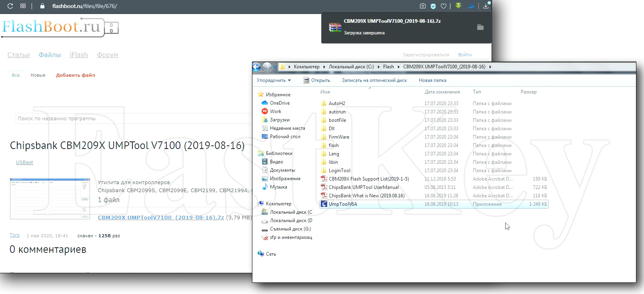Expand breadcrumb arrow after Flash
The width and height of the screenshot is (644, 294).
pyautogui.click(x=399, y=67)
